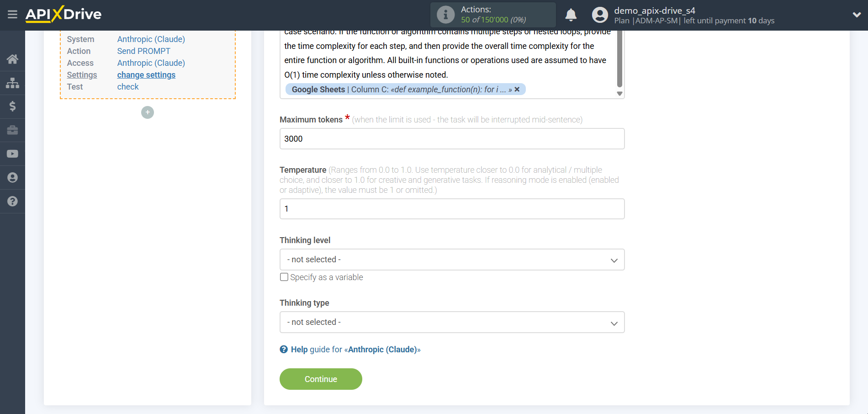Toggle the Specify as a variable checkbox
This screenshot has height=414, width=868.
pos(284,277)
